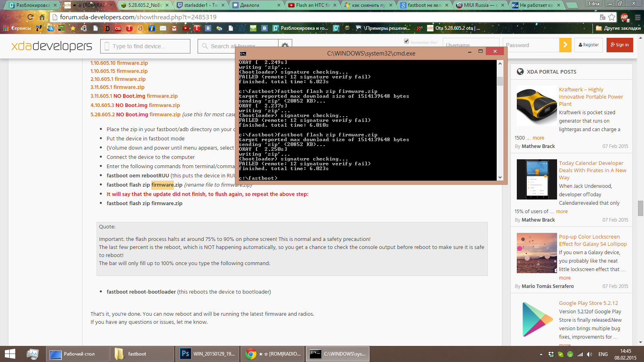Click the Type to find device field
Image resolution: width=644 pixels, height=362 pixels.
pos(145,46)
